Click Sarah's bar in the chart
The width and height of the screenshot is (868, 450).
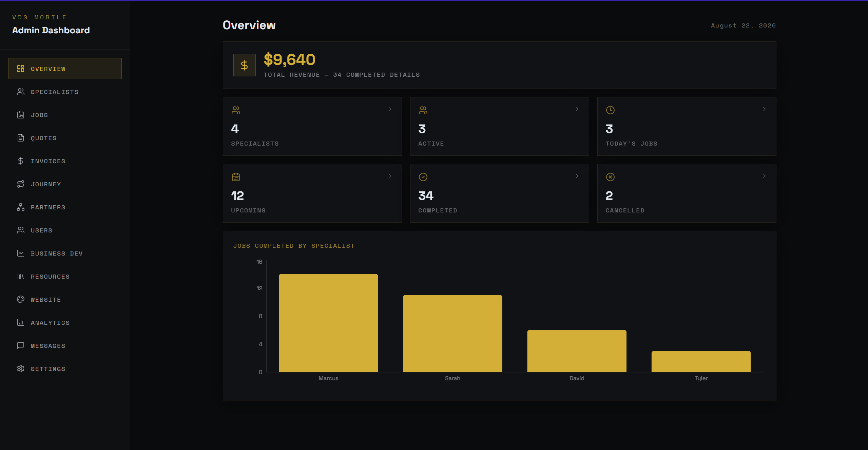pyautogui.click(x=452, y=334)
